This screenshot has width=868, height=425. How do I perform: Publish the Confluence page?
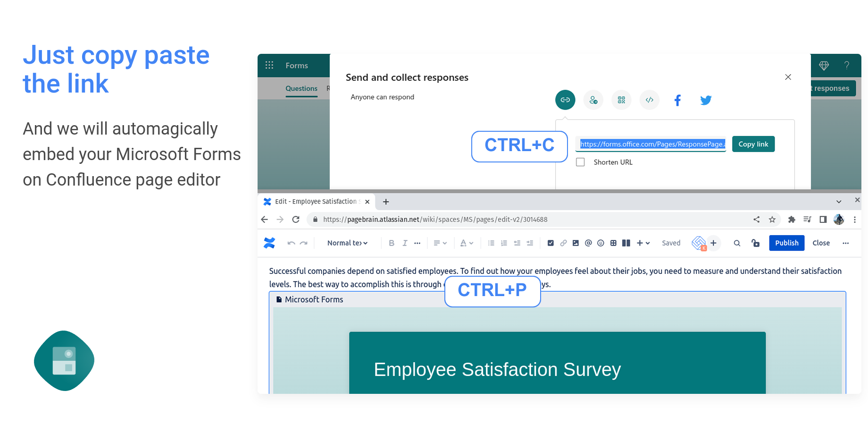click(x=787, y=243)
